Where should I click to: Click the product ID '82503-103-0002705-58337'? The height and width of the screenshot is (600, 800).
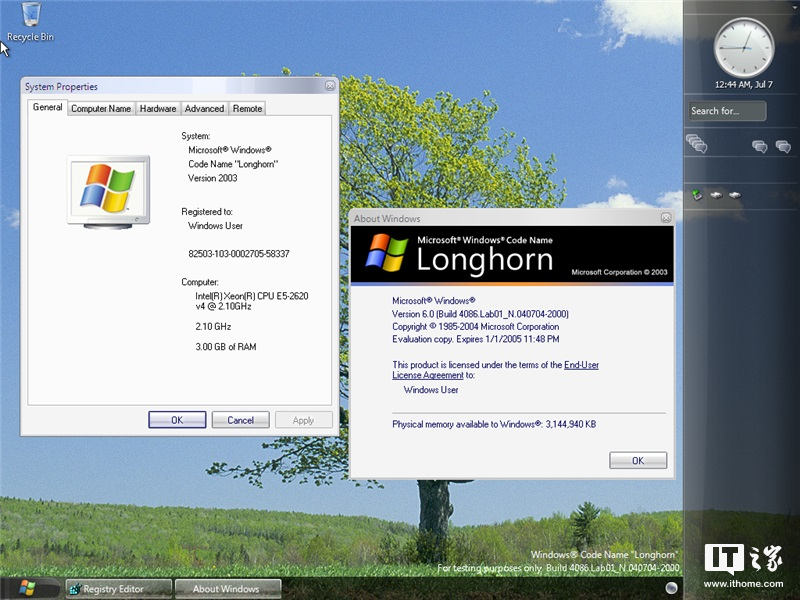pyautogui.click(x=239, y=254)
